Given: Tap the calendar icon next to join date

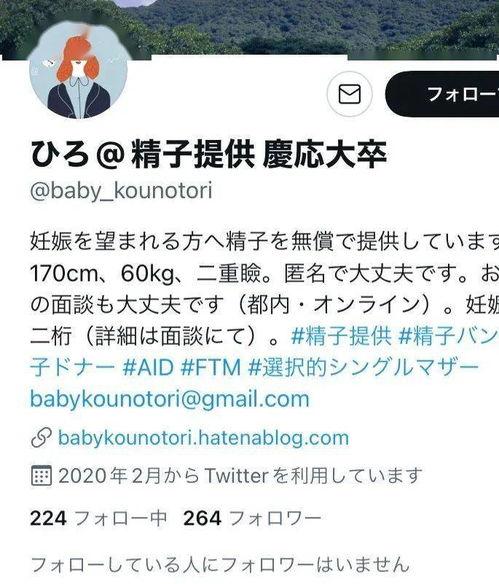Looking at the screenshot, I should coord(41,476).
